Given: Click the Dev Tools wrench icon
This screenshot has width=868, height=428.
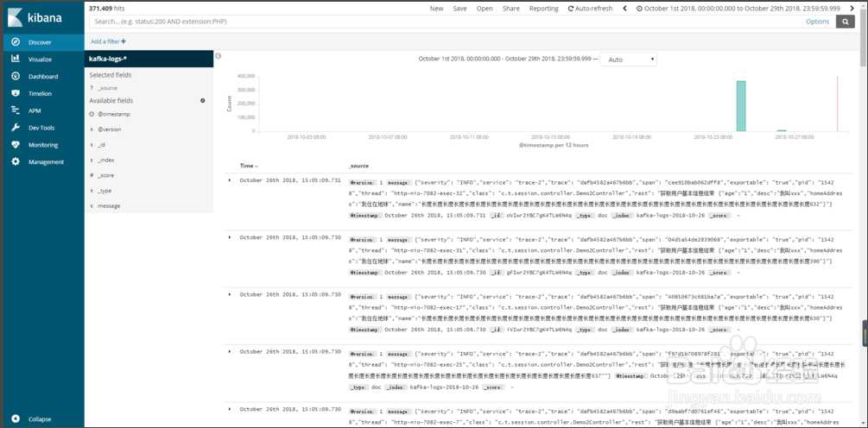Looking at the screenshot, I should pyautogui.click(x=16, y=128).
